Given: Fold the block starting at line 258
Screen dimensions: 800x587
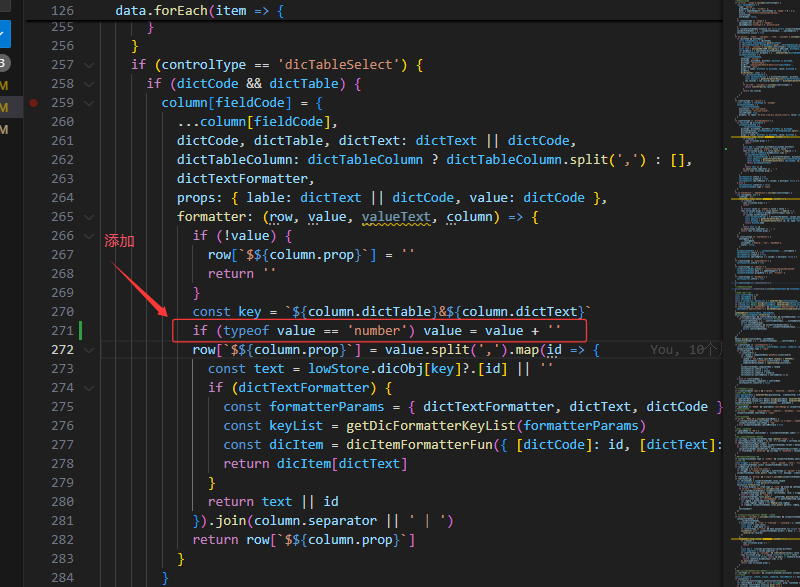Looking at the screenshot, I should (89, 84).
